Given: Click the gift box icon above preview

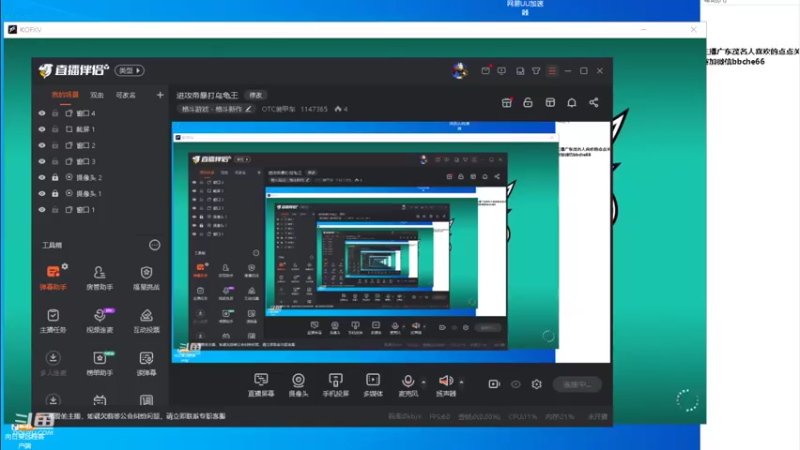Looking at the screenshot, I should 507,103.
